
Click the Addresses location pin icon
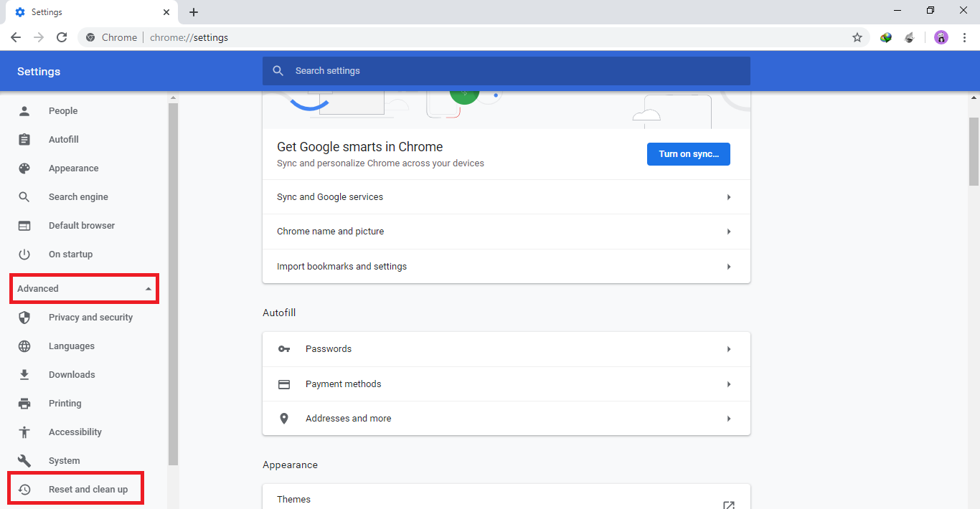284,419
